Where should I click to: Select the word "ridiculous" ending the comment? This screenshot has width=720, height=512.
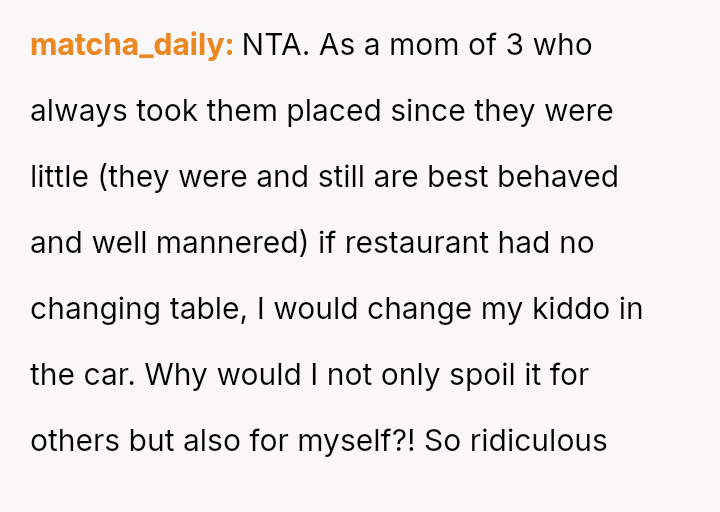(548, 441)
